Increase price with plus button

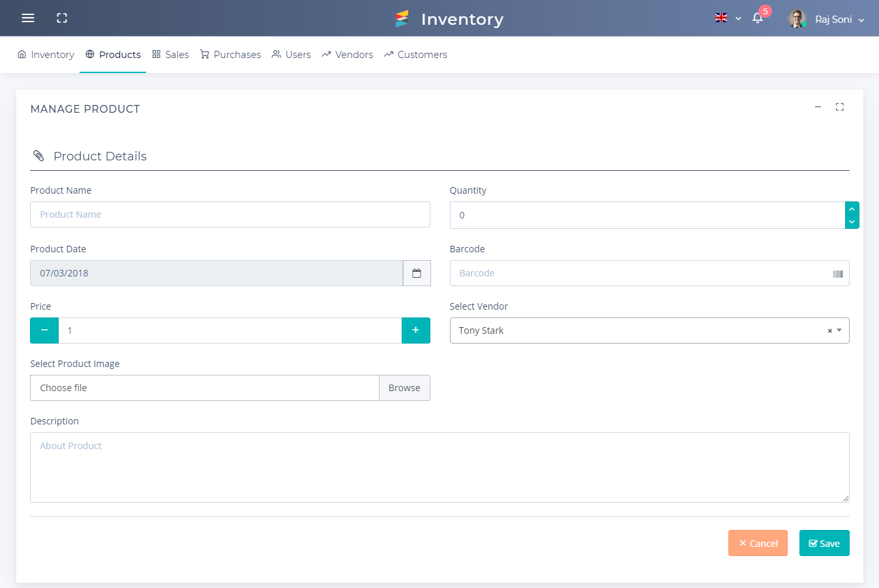(415, 331)
